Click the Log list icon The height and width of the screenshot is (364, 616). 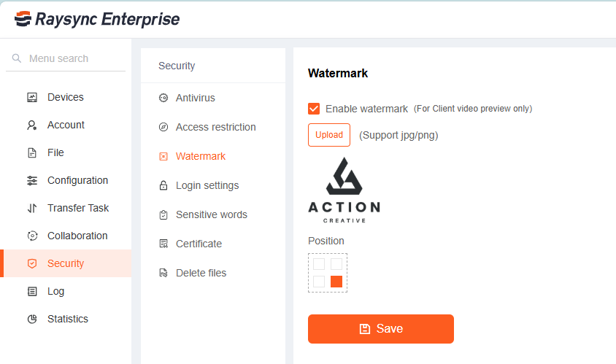click(32, 291)
